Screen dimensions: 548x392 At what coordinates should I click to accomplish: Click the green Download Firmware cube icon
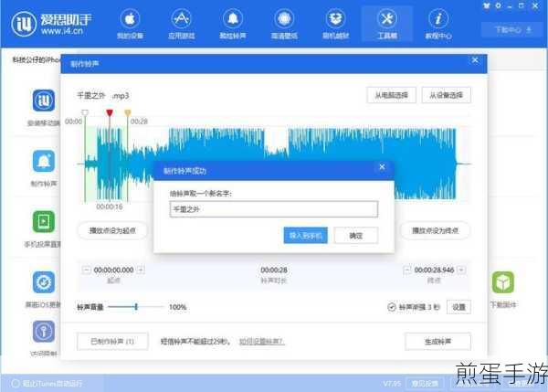[x=503, y=282]
